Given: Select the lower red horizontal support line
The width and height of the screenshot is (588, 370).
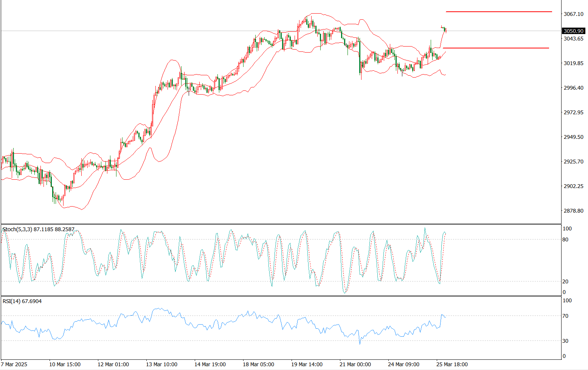Looking at the screenshot, I should pos(496,48).
